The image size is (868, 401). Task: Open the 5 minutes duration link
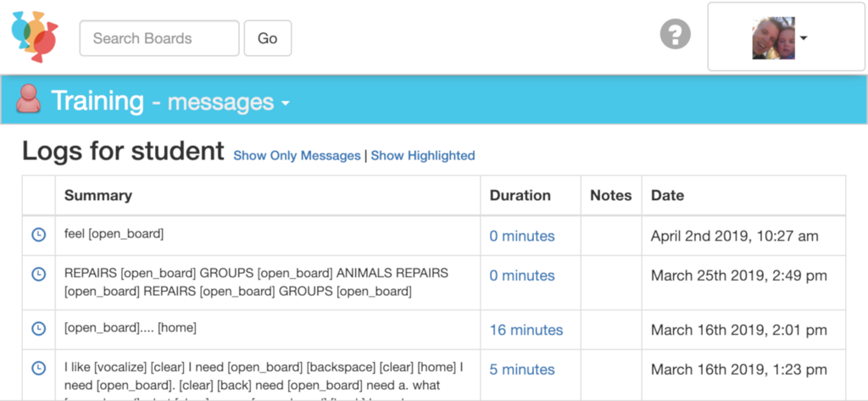[x=522, y=370]
